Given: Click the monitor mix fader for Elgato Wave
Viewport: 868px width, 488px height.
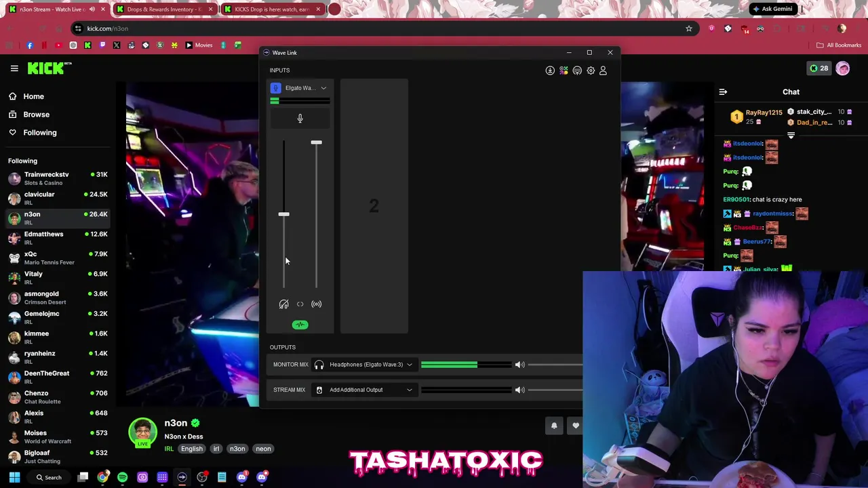Looking at the screenshot, I should (x=283, y=214).
